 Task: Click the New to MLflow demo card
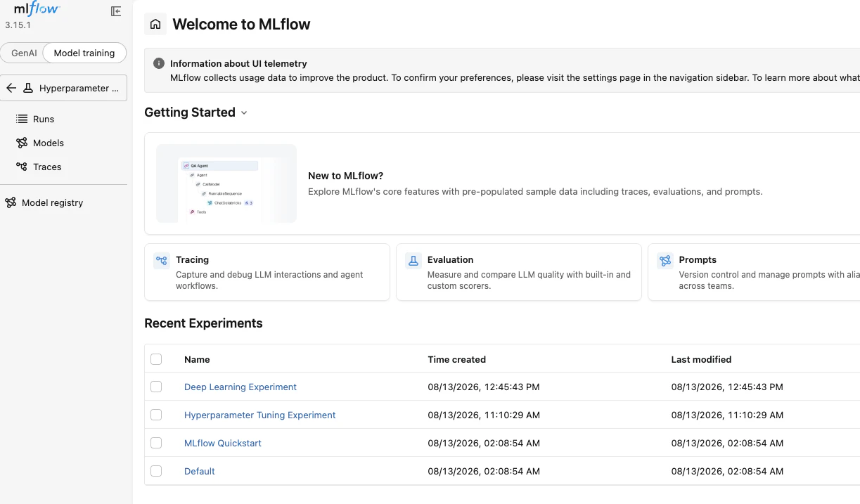click(x=502, y=183)
